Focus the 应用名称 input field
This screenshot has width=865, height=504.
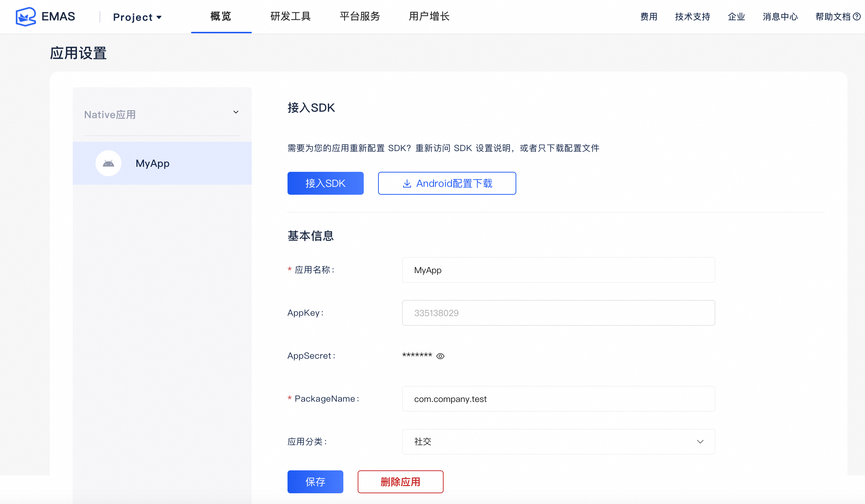pyautogui.click(x=559, y=270)
